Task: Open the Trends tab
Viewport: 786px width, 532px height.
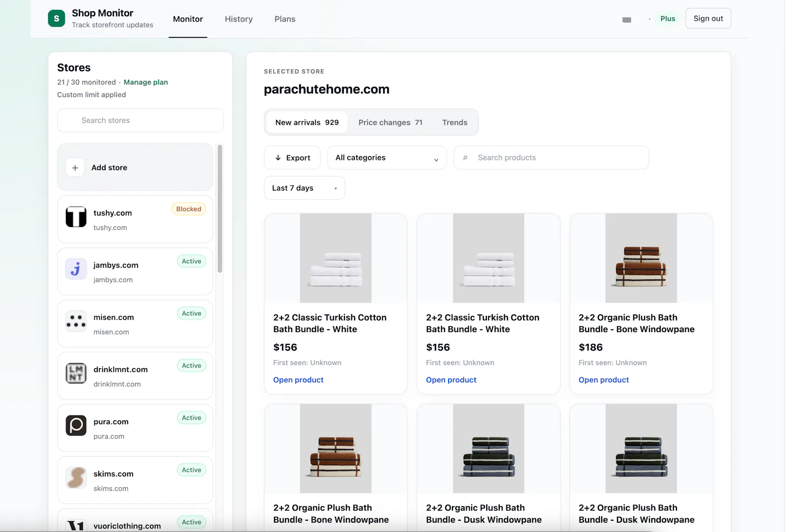Action: 455,122
